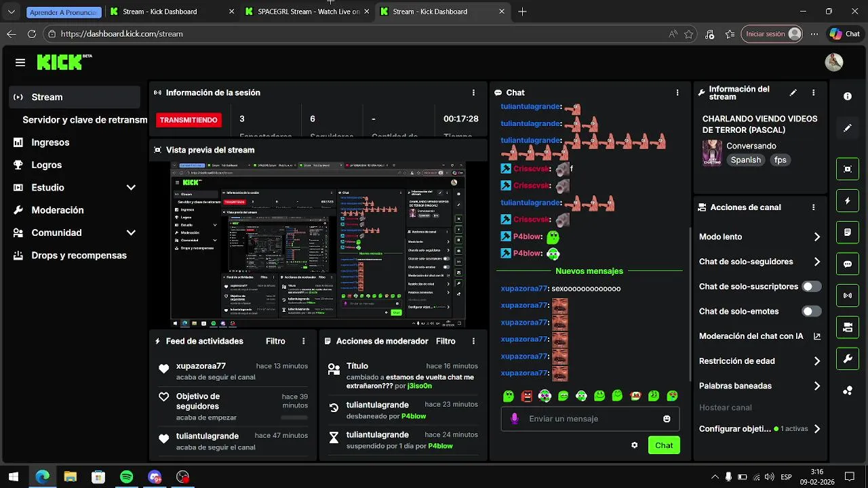Image resolution: width=868 pixels, height=488 pixels.
Task: Click the Spanish tag
Action: 745,160
